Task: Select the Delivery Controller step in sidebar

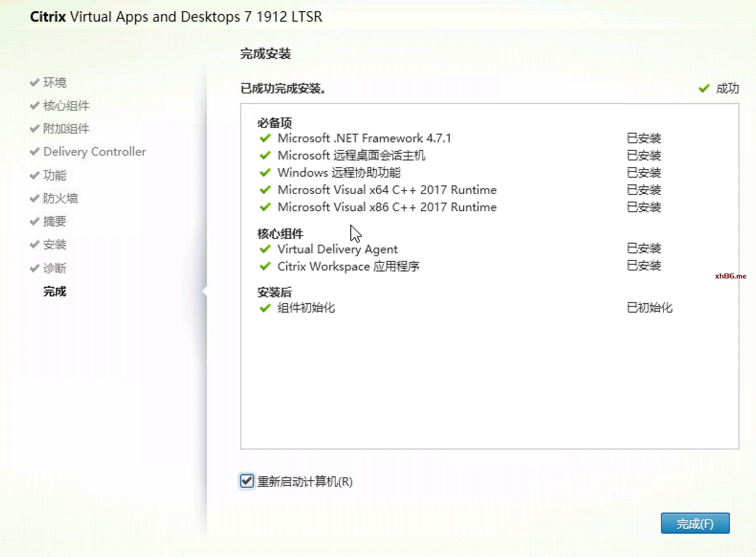Action: click(95, 152)
